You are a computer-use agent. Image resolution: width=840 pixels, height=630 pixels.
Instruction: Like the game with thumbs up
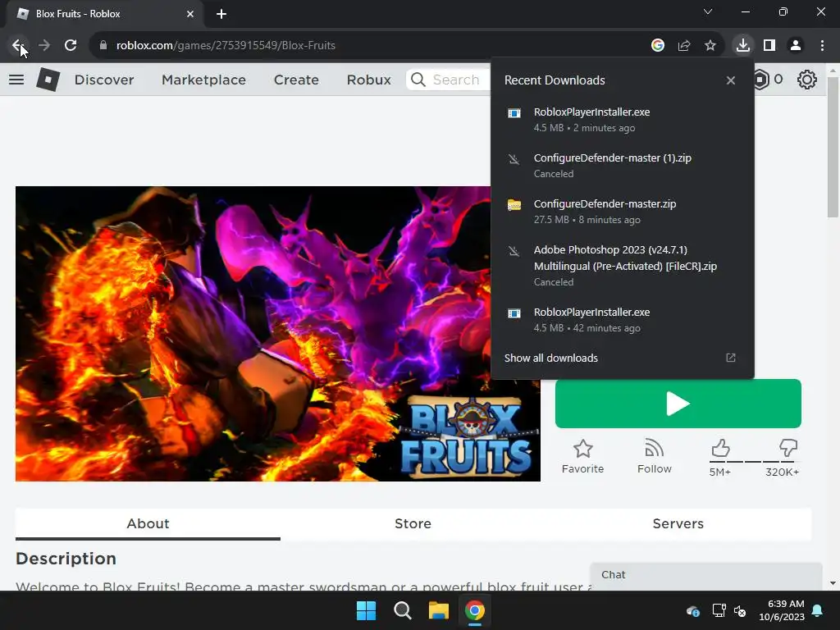click(x=720, y=448)
